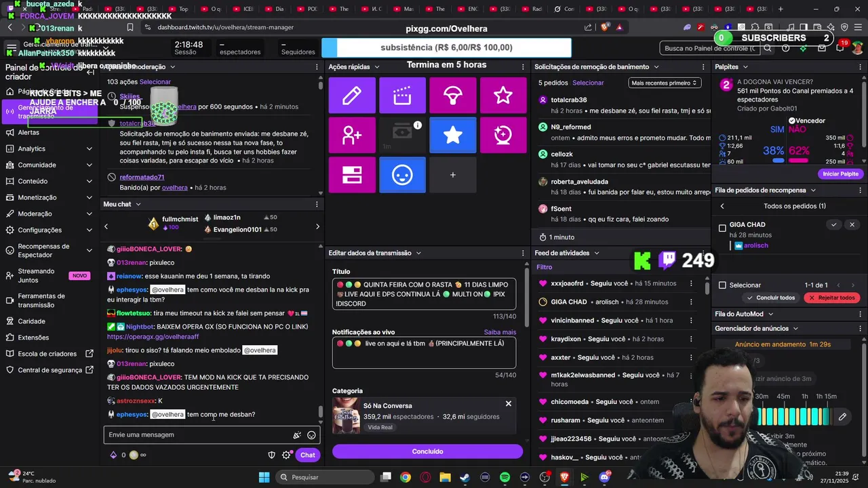Click Concluir todos button
The height and width of the screenshot is (488, 868).
[770, 298]
